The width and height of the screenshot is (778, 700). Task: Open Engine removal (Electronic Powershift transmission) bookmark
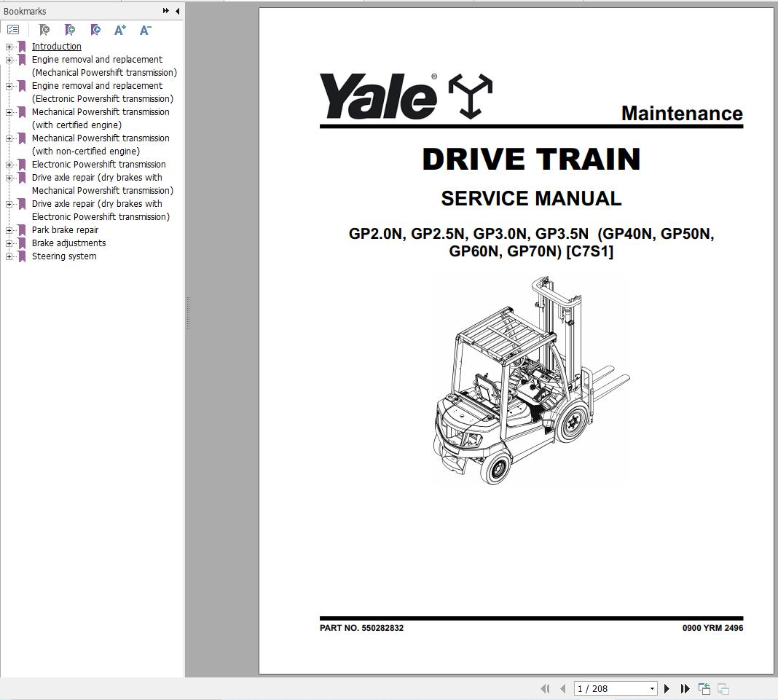[103, 93]
